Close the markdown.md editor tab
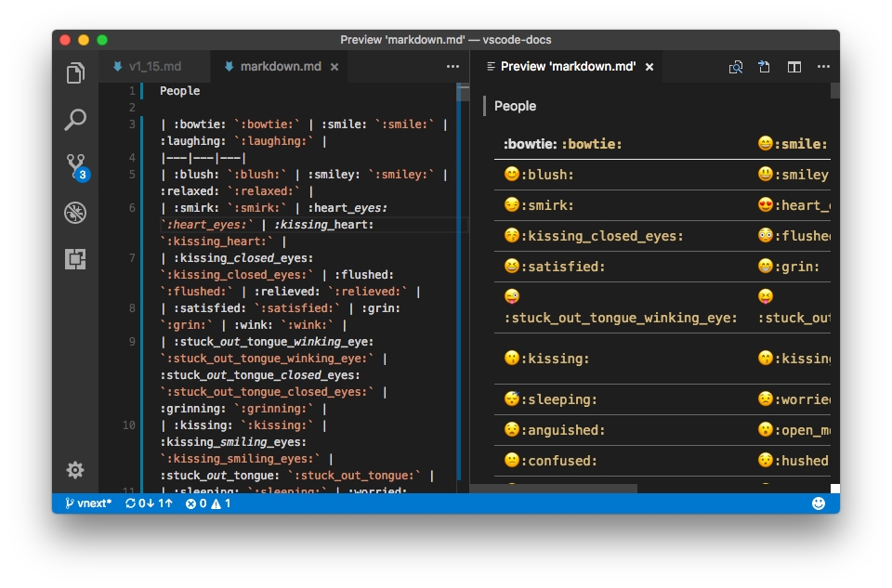Viewport: 892px width, 588px height. (x=334, y=67)
